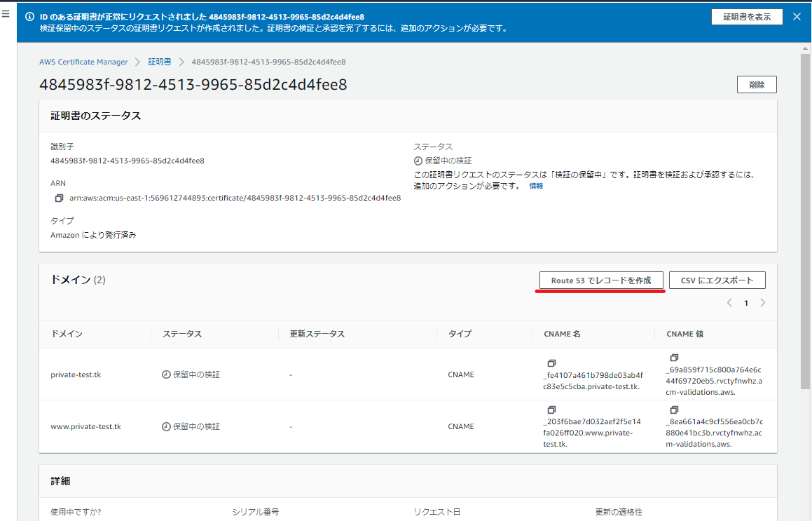Click Route 53 でレコードを作成 button
This screenshot has width=812, height=521.
(x=600, y=280)
